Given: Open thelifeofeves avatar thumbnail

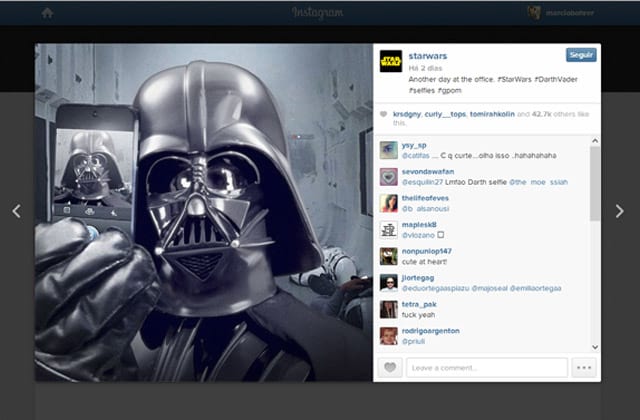Looking at the screenshot, I should tap(389, 203).
